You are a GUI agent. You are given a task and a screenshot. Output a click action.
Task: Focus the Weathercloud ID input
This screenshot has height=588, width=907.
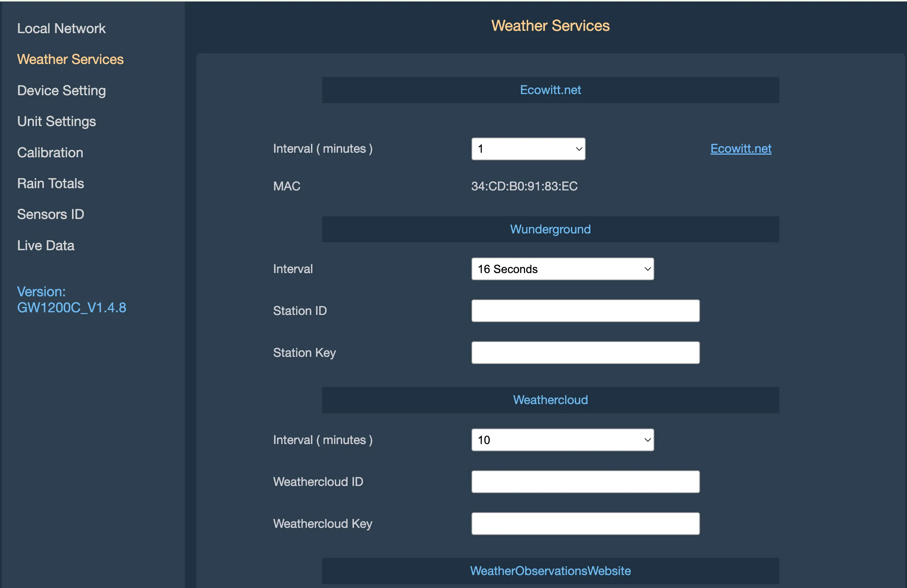click(585, 482)
